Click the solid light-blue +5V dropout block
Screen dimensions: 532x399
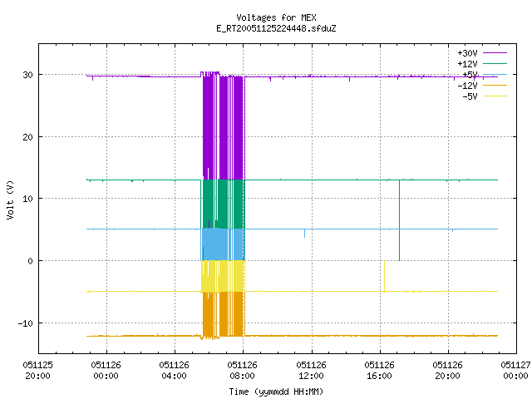click(x=222, y=244)
